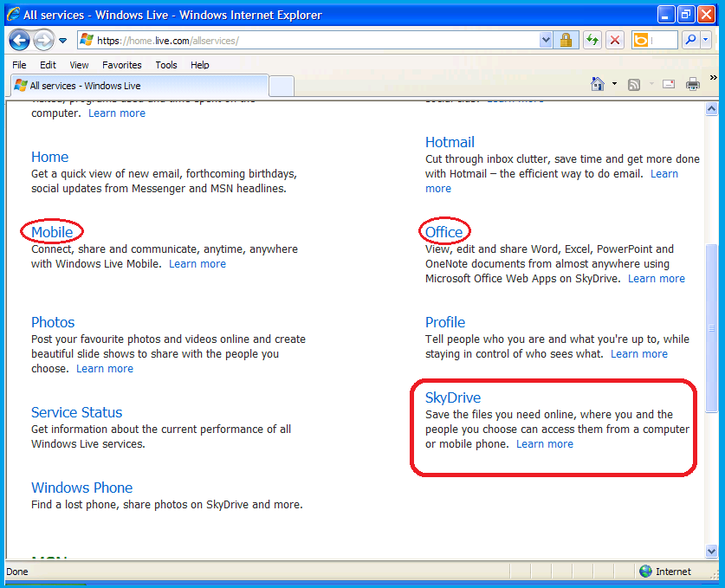This screenshot has height=588, width=725.
Task: Click Learn more under Hotmail description
Action: click(x=664, y=174)
